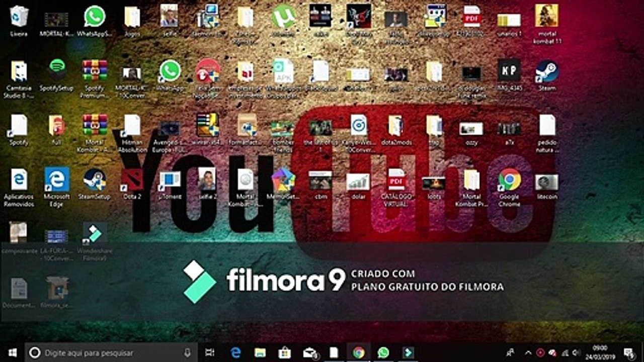The height and width of the screenshot is (362, 644).
Task: Open the notification center icon
Action: pyautogui.click(x=629, y=352)
